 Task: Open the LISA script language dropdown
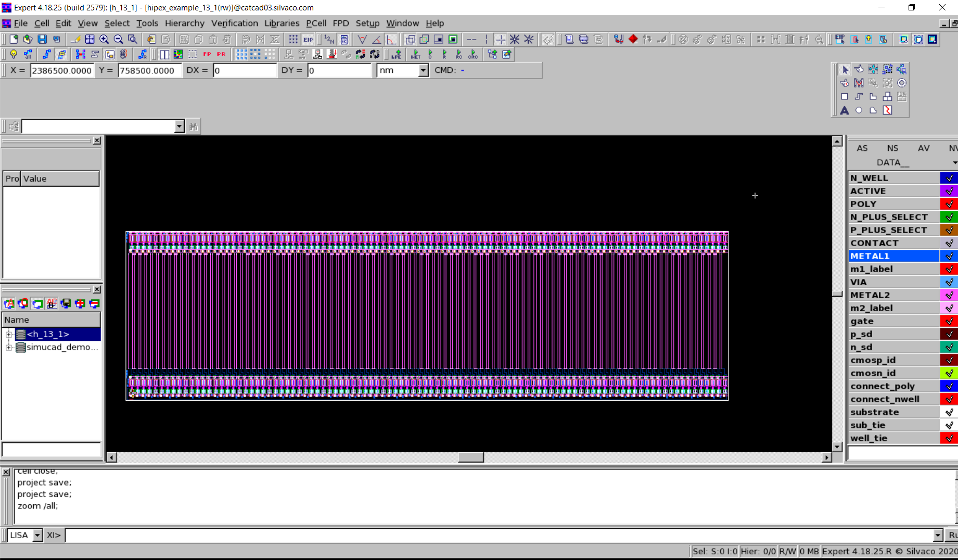37,535
